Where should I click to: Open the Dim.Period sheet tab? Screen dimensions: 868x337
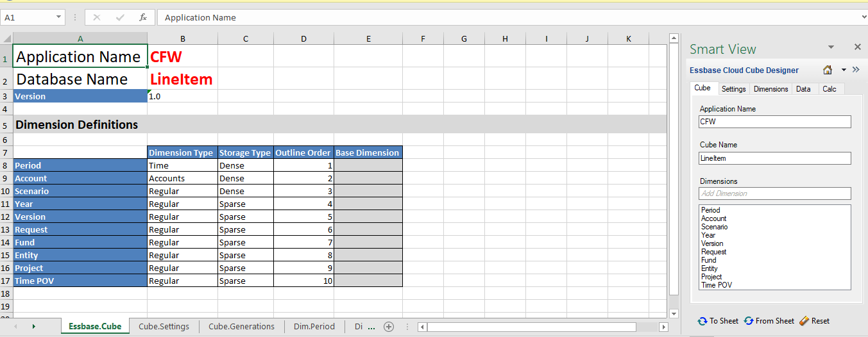pyautogui.click(x=314, y=326)
